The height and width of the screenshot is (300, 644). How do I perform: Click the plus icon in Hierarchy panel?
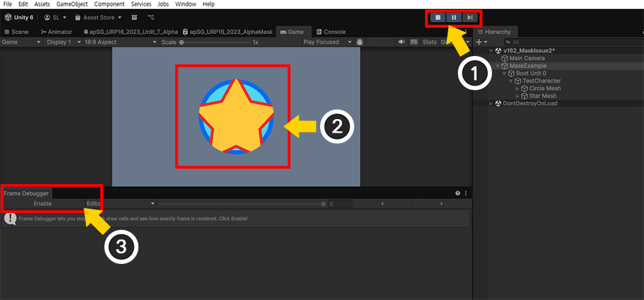(x=479, y=42)
